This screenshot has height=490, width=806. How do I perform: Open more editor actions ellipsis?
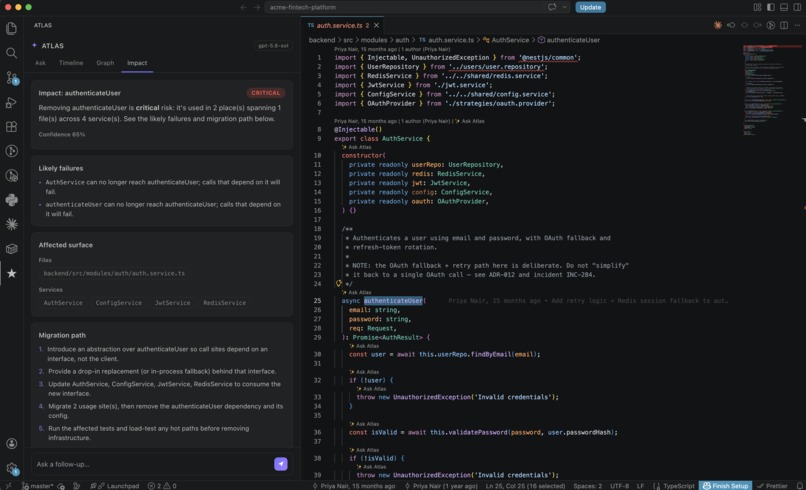point(797,25)
